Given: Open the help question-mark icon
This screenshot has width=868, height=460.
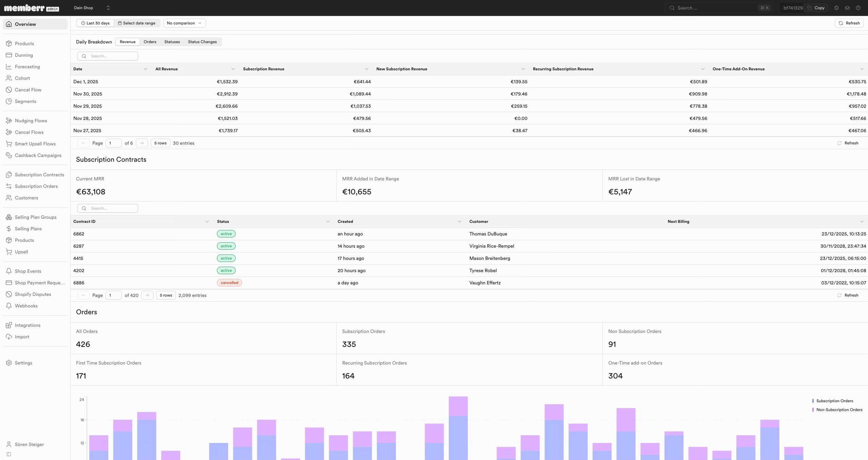Looking at the screenshot, I should click(858, 8).
